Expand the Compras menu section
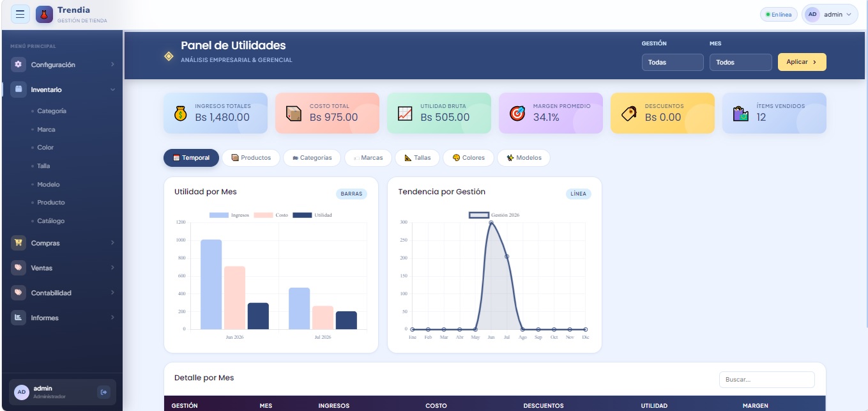The width and height of the screenshot is (868, 411). [63, 243]
